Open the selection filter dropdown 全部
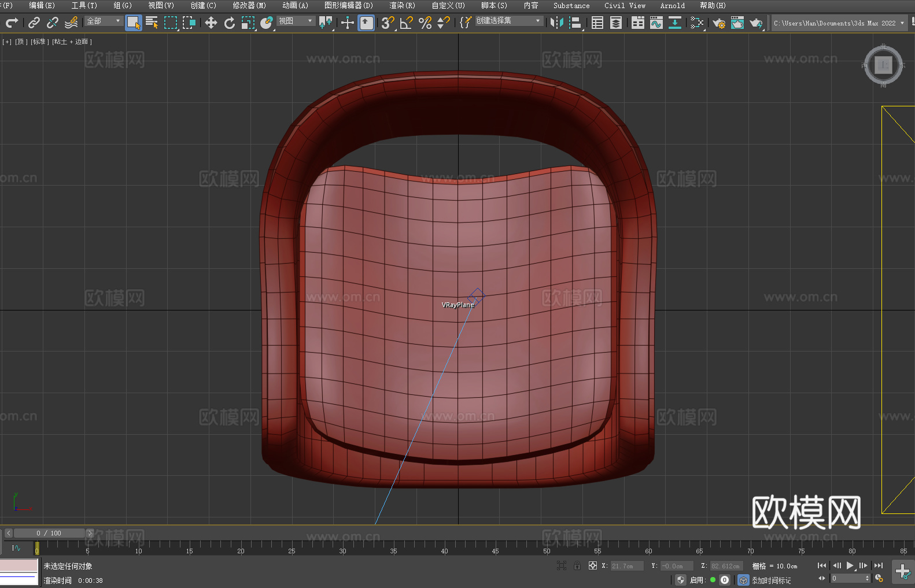Screen dimensions: 915x588 [104, 21]
